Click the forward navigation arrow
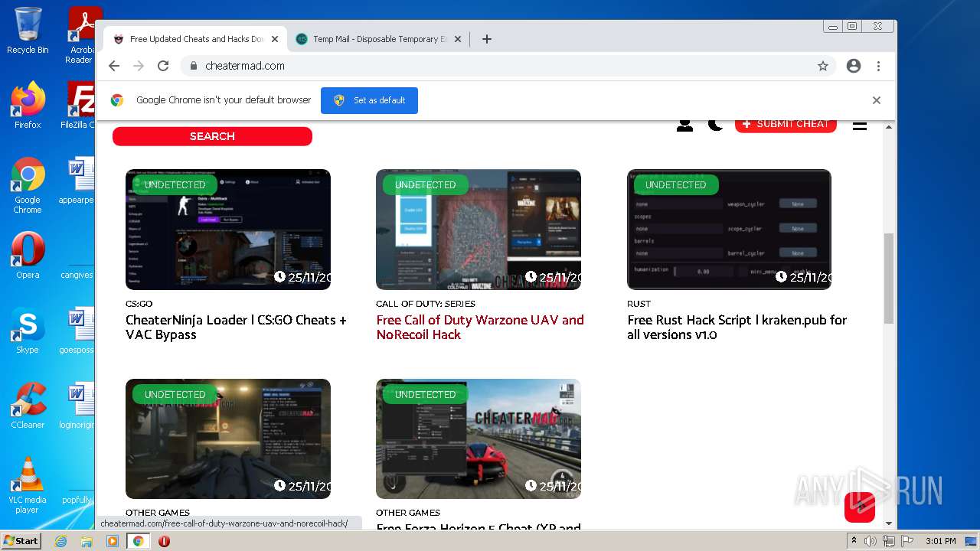Screen dimensions: 980x551 tap(139, 66)
